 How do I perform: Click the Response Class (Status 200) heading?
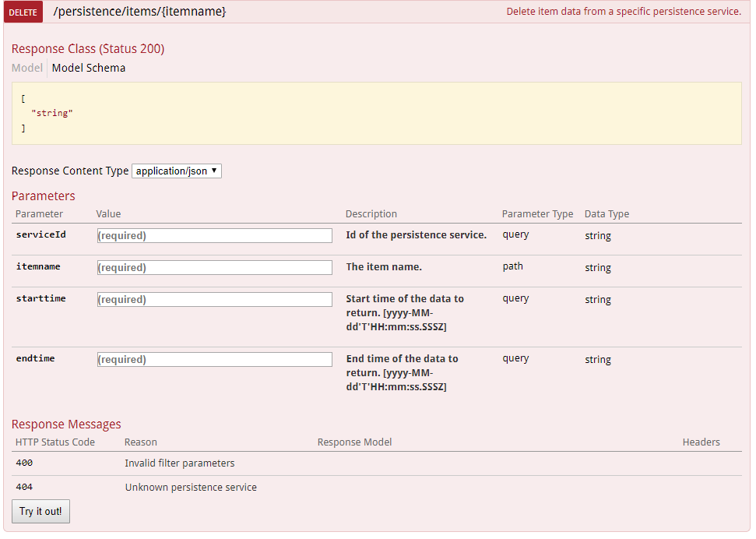87,48
